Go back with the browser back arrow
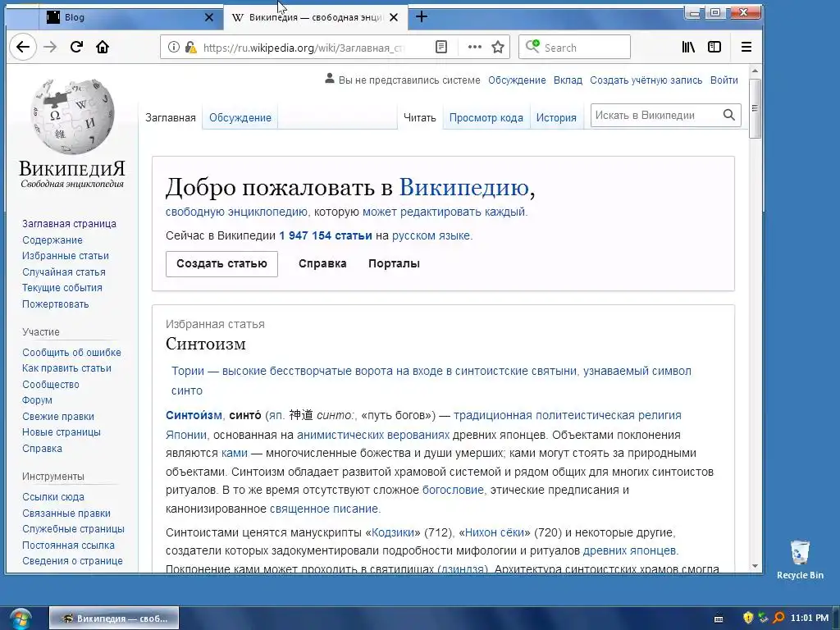 coord(22,47)
